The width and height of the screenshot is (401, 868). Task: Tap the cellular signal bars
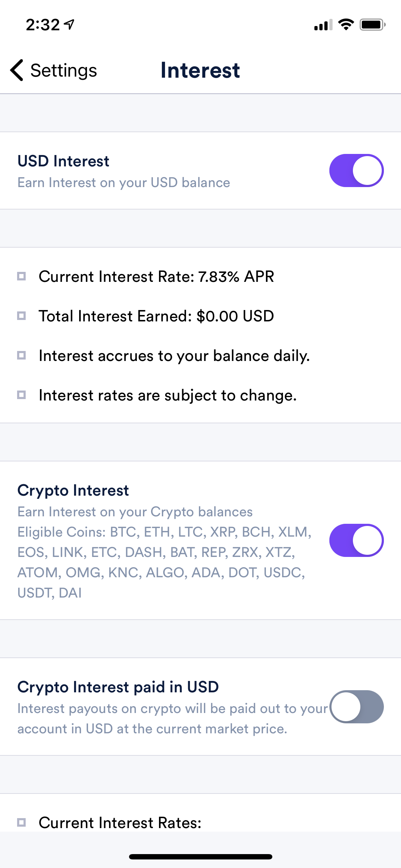coord(323,25)
